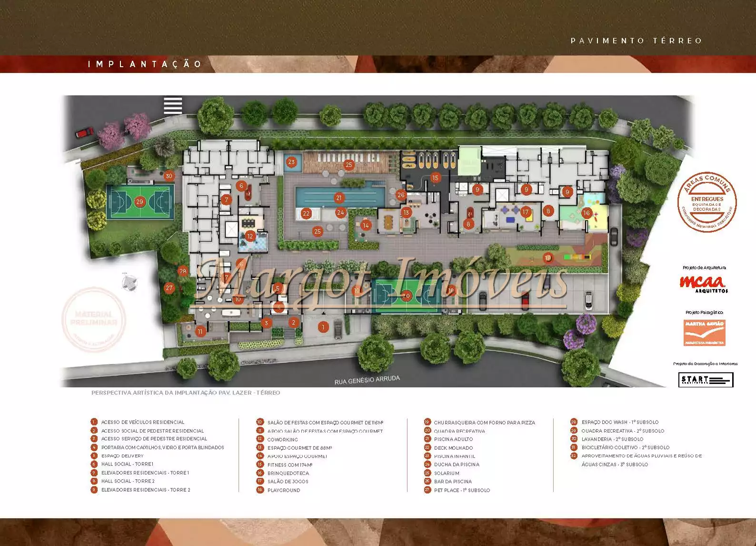The image size is (756, 546).
Task: Select the Martha Gavião landscape logo
Action: click(x=705, y=333)
